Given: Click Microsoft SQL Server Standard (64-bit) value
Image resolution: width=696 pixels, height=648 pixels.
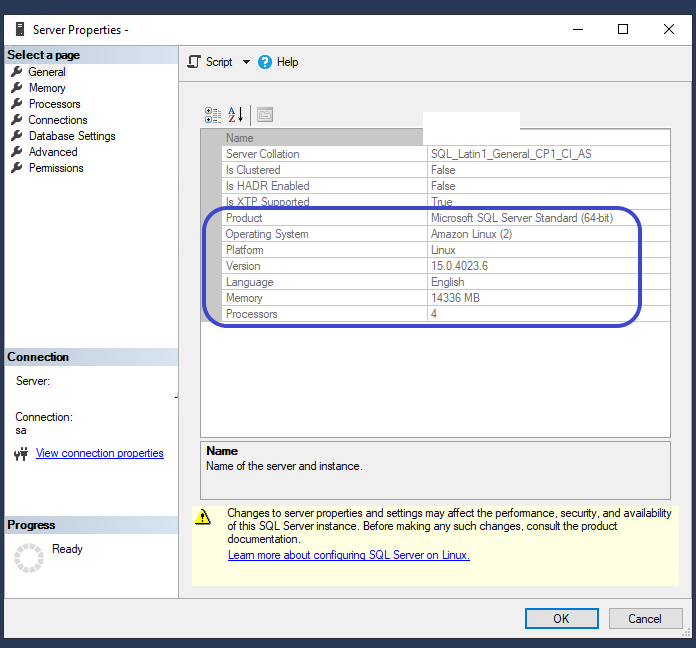Looking at the screenshot, I should [x=522, y=218].
